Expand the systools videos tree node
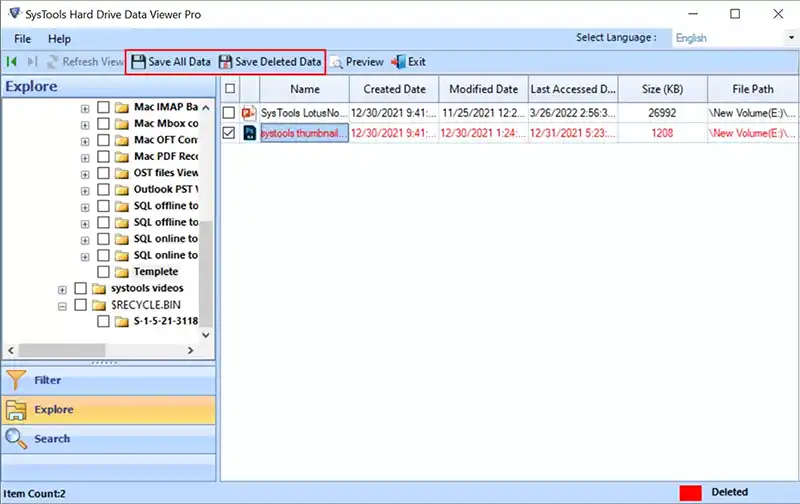Image resolution: width=800 pixels, height=504 pixels. click(x=62, y=290)
